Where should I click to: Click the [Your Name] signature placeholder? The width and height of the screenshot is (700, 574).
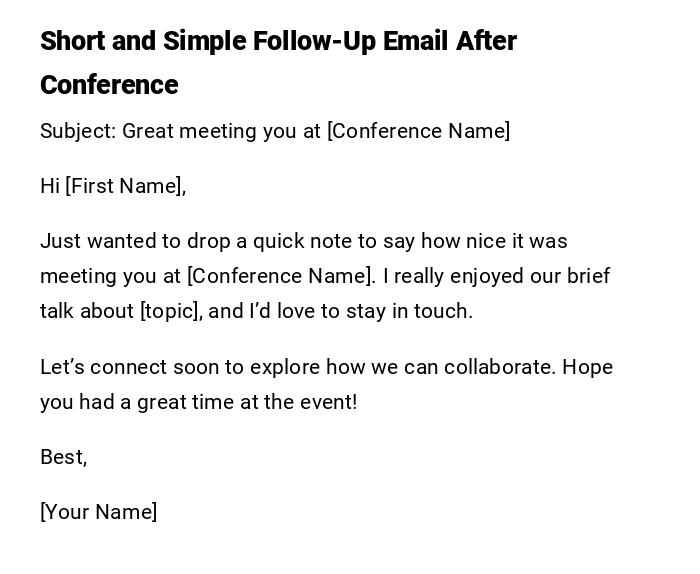tap(99, 512)
